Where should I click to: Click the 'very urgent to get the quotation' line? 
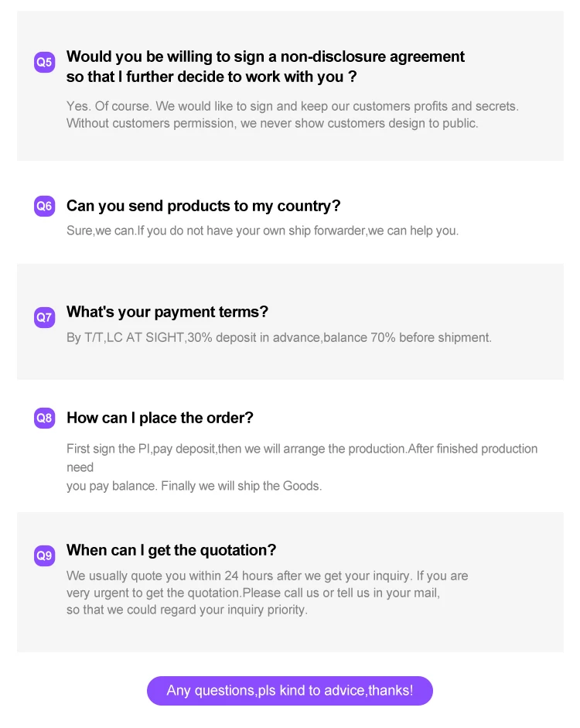click(x=253, y=593)
